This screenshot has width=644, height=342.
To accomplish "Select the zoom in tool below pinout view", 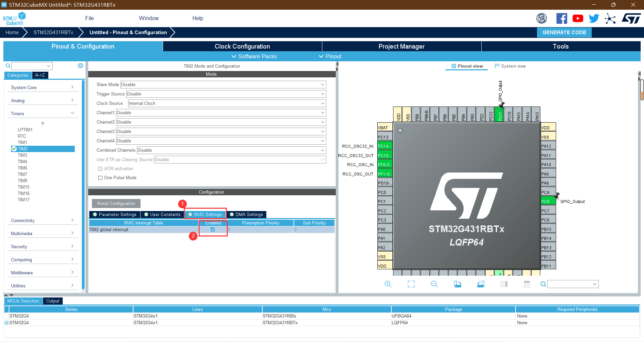I will coord(388,284).
